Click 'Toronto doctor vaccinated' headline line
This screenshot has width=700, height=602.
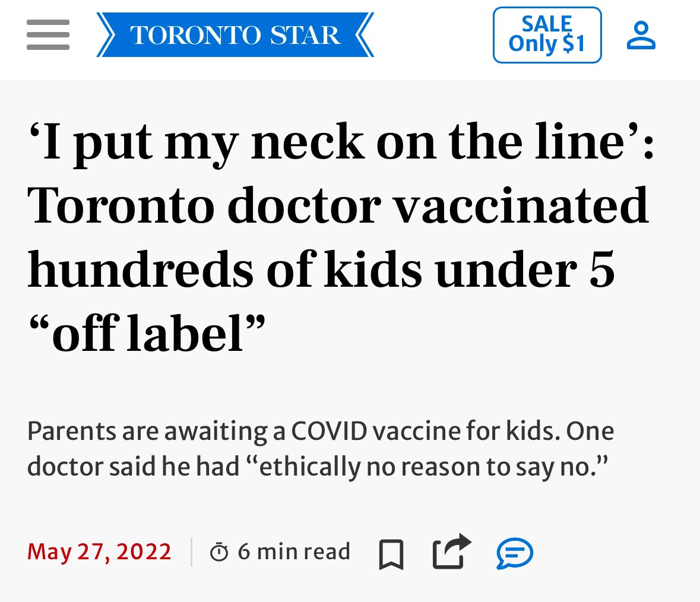pos(338,207)
